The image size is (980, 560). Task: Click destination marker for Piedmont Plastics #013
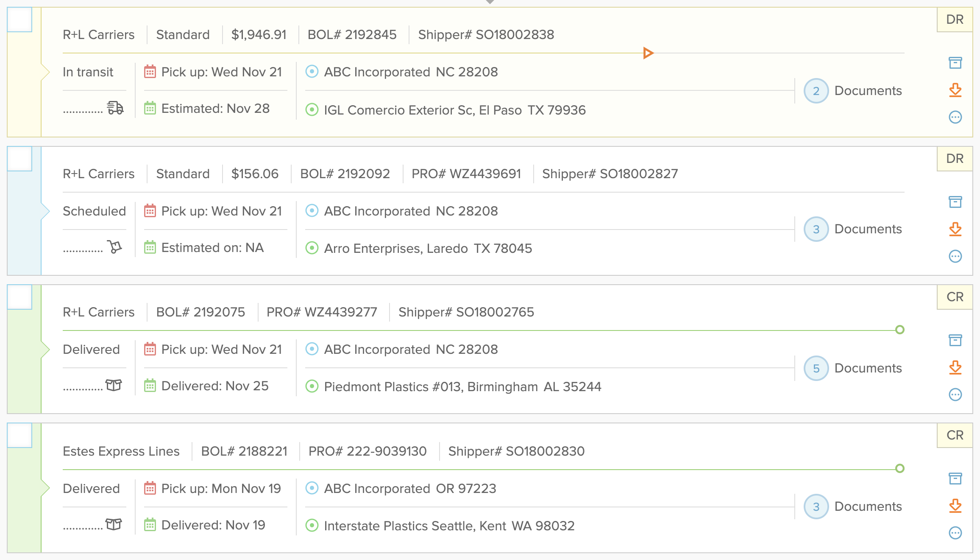pyautogui.click(x=312, y=386)
